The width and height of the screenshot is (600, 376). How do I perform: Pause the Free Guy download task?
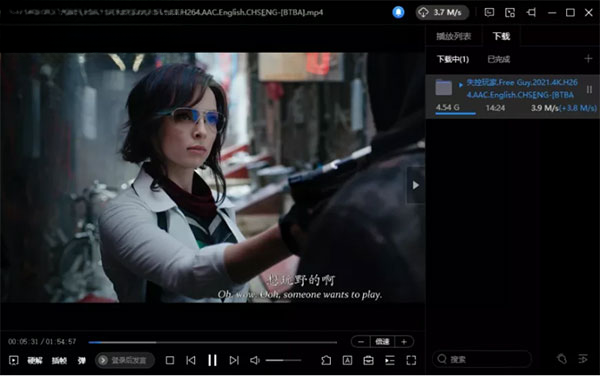coord(589,90)
